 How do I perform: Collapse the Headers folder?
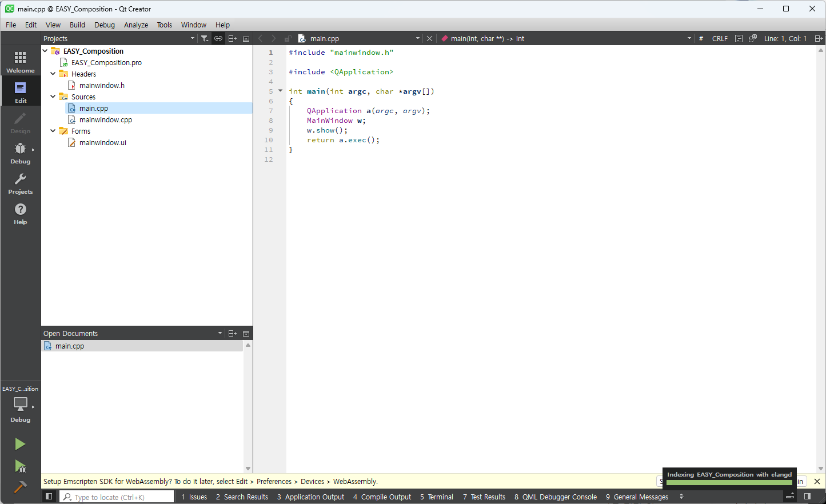point(53,74)
